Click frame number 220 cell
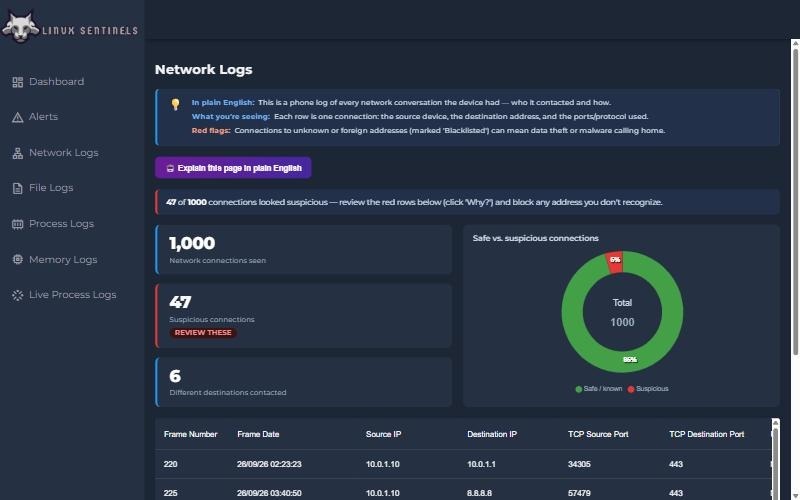This screenshot has height=500, width=800. 170,464
